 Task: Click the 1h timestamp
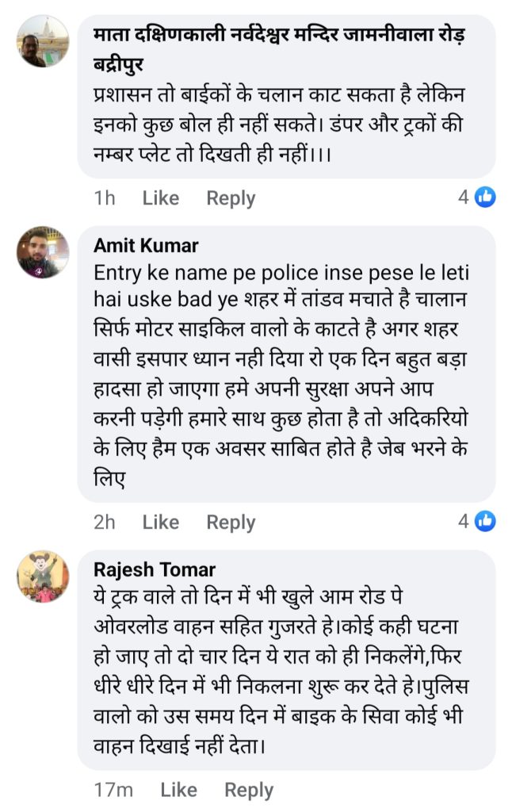coord(105,197)
